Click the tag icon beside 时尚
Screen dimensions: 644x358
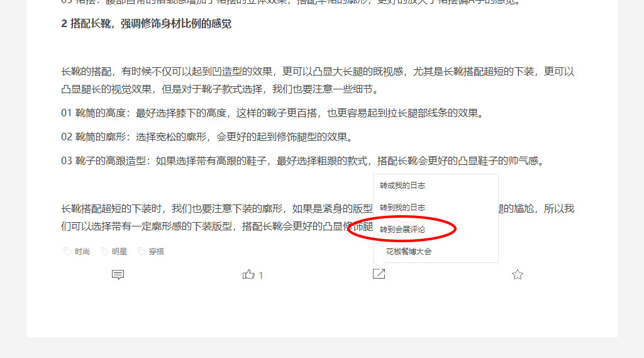tap(67, 251)
